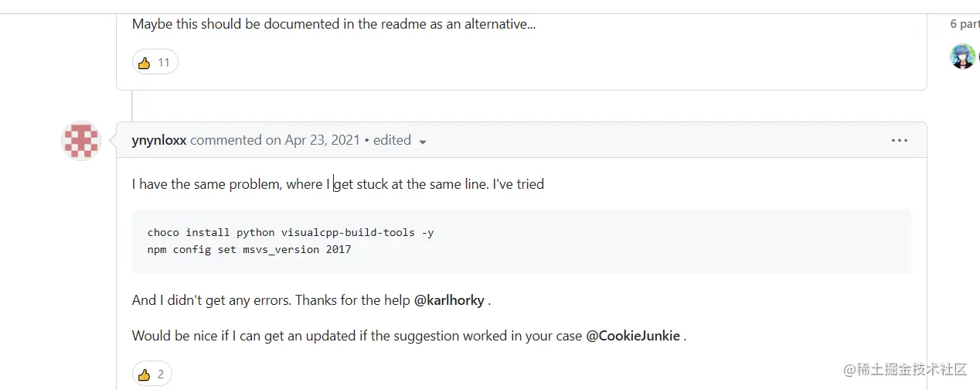
Task: Open the three-dot comment options menu
Action: tap(900, 141)
